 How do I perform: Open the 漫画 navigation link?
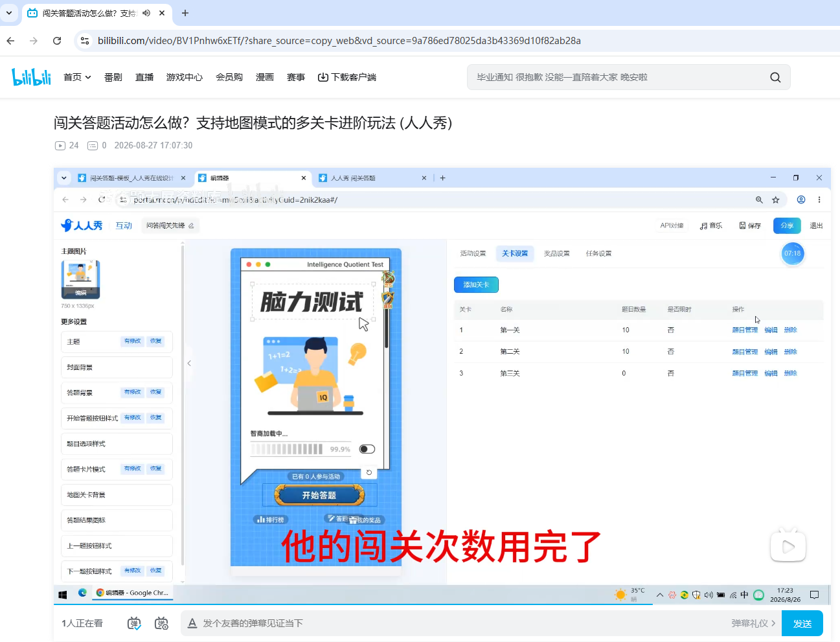265,77
